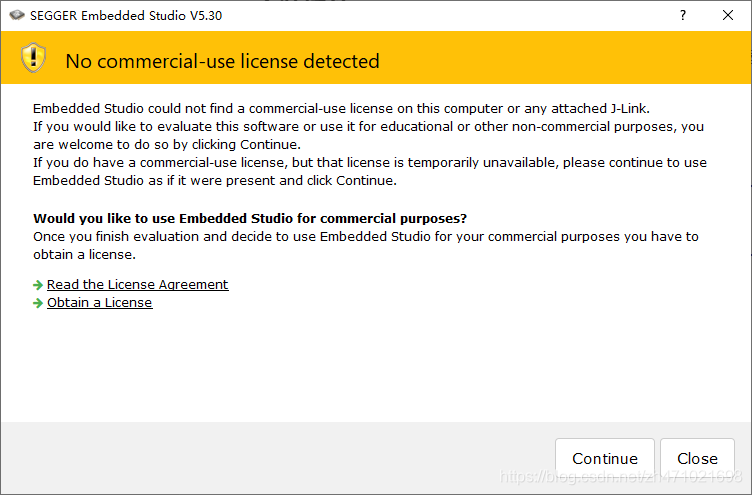The image size is (752, 495).
Task: Click the 'No commercial-use license detected' heading
Action: pyautogui.click(x=223, y=61)
